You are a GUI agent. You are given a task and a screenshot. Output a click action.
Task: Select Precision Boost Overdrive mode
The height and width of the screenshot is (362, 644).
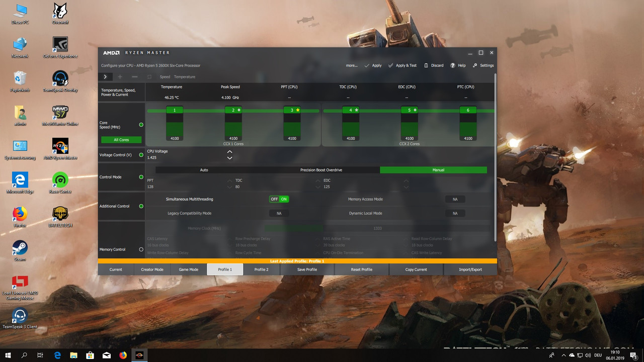[321, 170]
